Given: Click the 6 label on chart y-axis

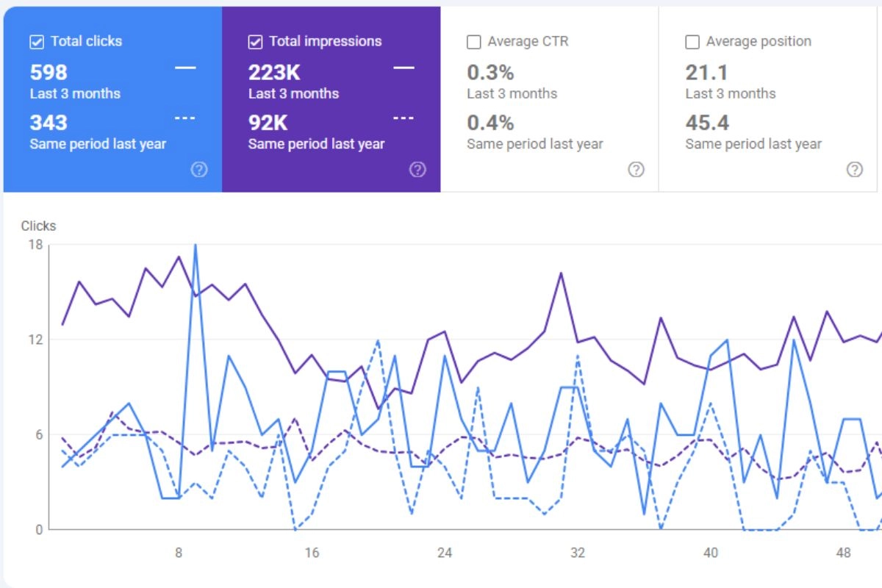Looking at the screenshot, I should tap(39, 434).
